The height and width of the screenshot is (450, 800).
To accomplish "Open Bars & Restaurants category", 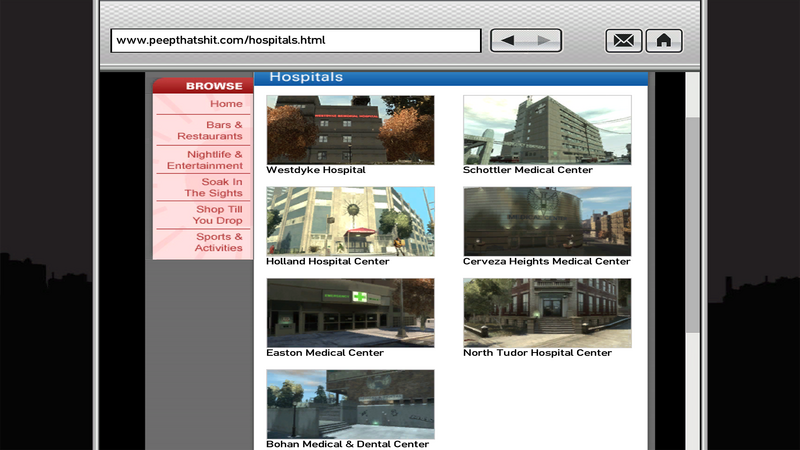I will pos(210,130).
